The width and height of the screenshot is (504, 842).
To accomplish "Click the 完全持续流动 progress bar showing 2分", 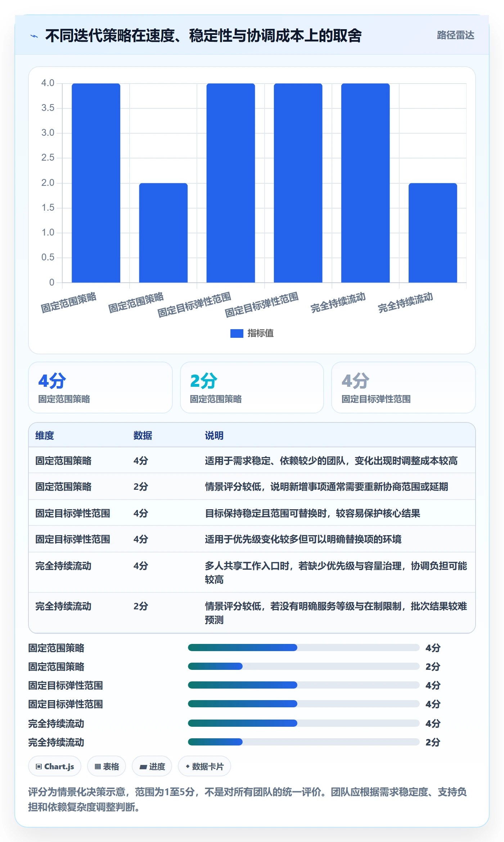I will 303,742.
